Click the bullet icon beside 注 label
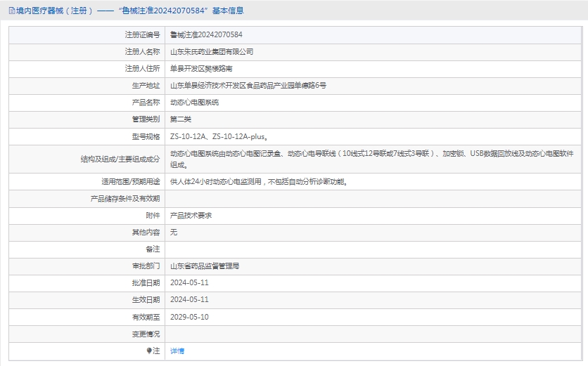 (x=149, y=351)
